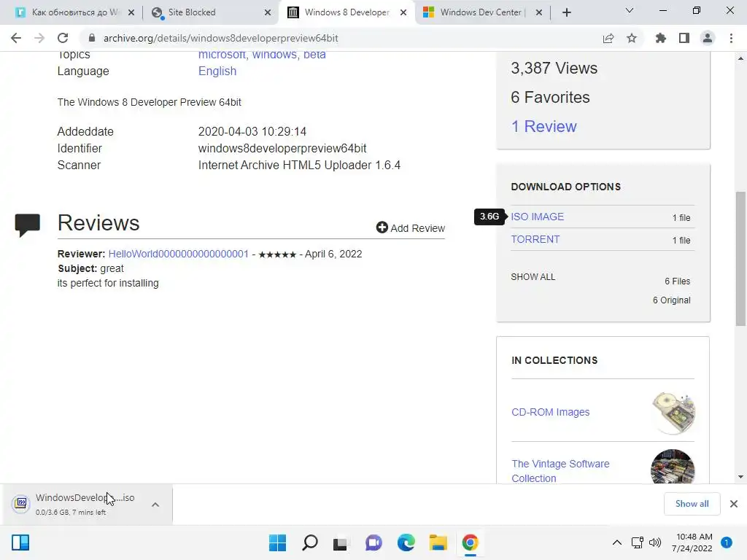Switch to Windows Dev Center tab
Image resolution: width=747 pixels, height=560 pixels.
coord(482,12)
